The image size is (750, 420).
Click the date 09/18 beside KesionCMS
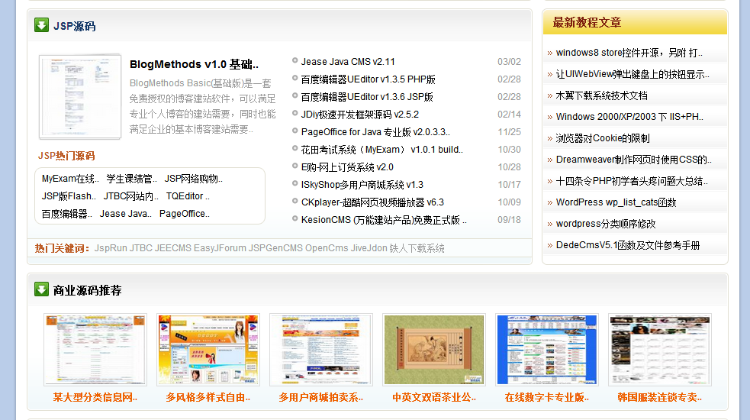[509, 220]
